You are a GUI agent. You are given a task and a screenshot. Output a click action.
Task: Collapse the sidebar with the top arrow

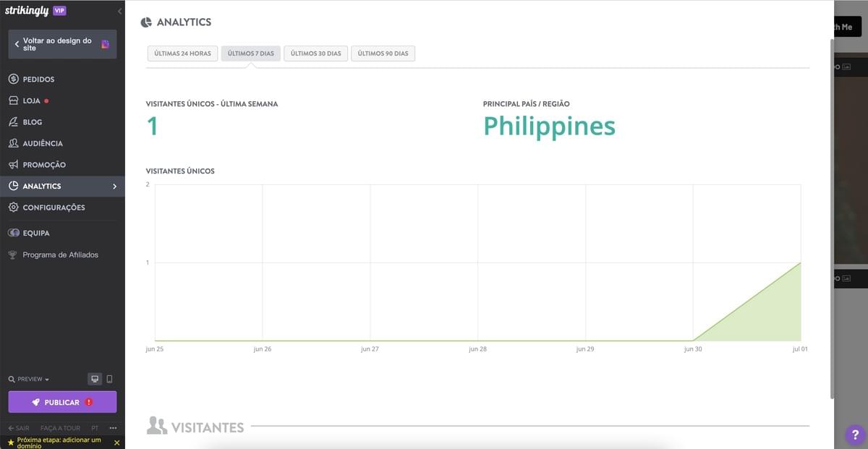[119, 11]
